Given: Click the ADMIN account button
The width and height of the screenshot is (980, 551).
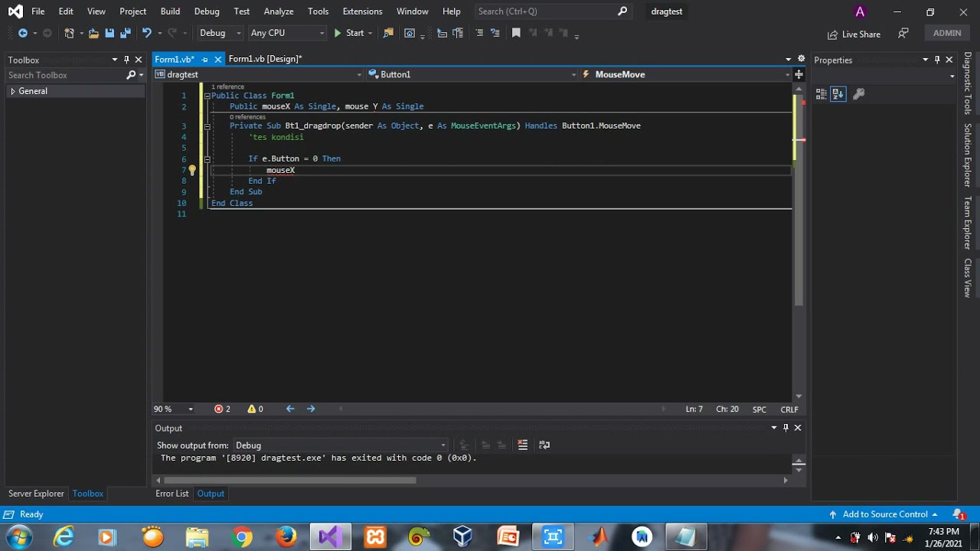Looking at the screenshot, I should (947, 33).
